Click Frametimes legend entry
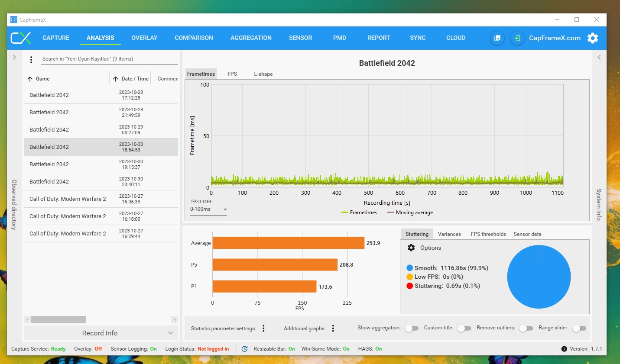Image resolution: width=620 pixels, height=364 pixels. 359,213
